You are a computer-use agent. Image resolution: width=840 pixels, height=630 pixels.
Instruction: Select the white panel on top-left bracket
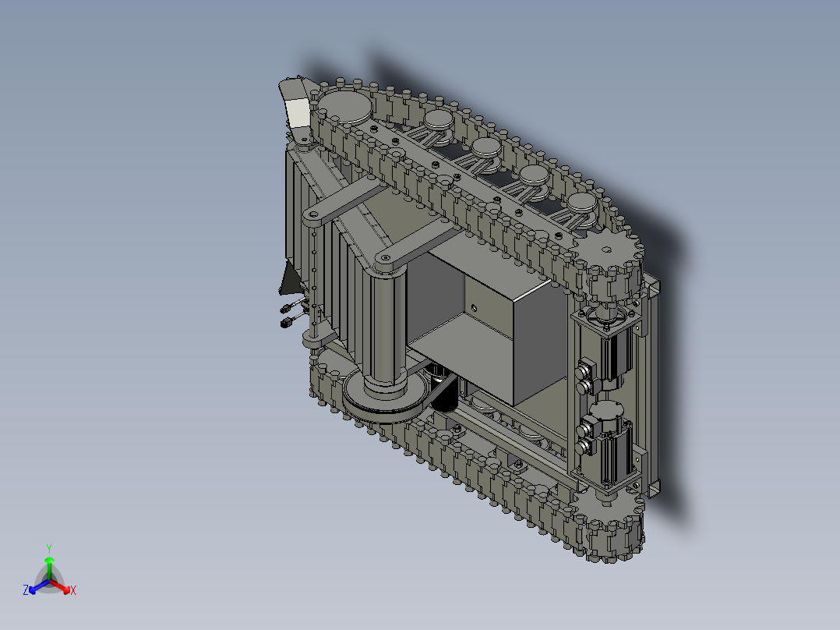click(x=298, y=112)
